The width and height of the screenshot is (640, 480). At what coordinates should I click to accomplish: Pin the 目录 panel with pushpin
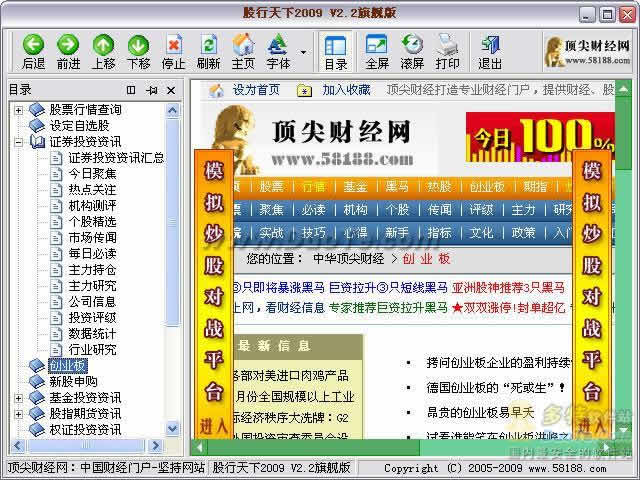152,90
